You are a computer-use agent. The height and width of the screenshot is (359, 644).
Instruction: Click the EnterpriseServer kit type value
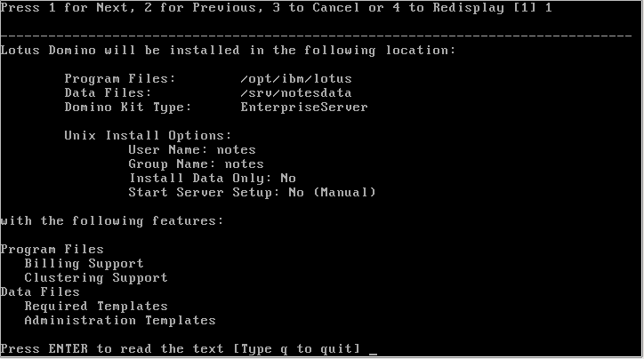pyautogui.click(x=304, y=108)
